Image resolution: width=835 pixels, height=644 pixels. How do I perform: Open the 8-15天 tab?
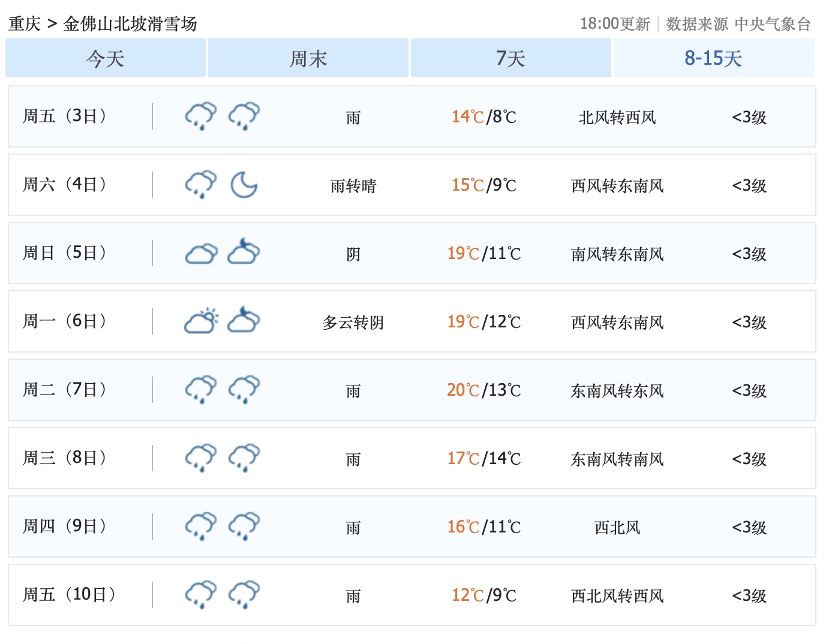[714, 58]
